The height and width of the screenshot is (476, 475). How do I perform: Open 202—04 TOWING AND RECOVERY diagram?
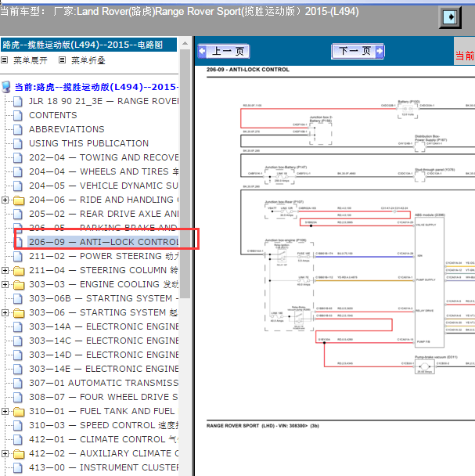click(103, 157)
